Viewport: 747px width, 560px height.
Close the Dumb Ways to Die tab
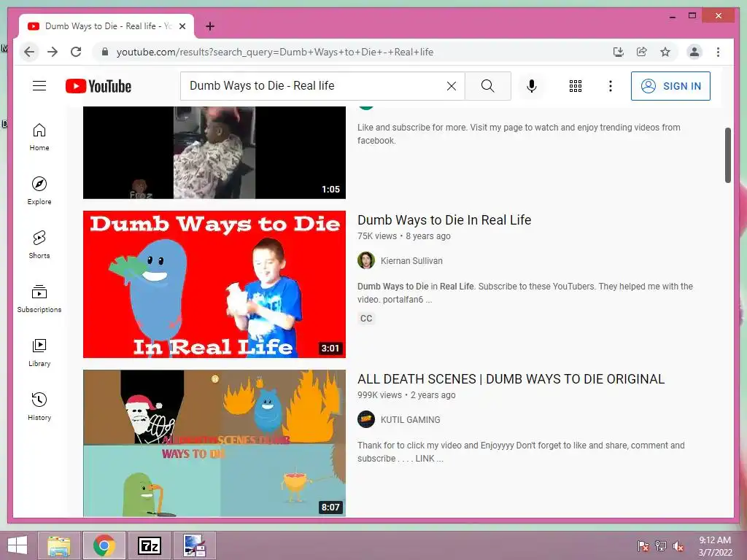click(182, 26)
